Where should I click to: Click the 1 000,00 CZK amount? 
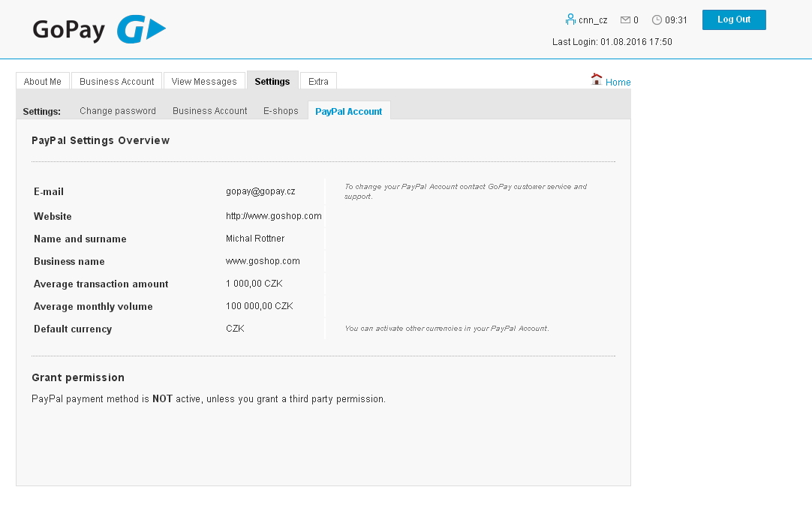[x=254, y=283]
